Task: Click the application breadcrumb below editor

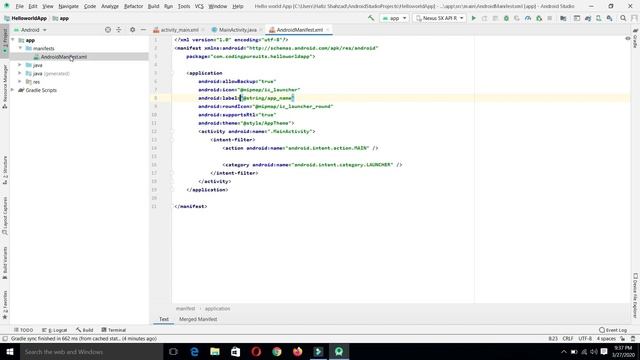Action: pos(218,309)
